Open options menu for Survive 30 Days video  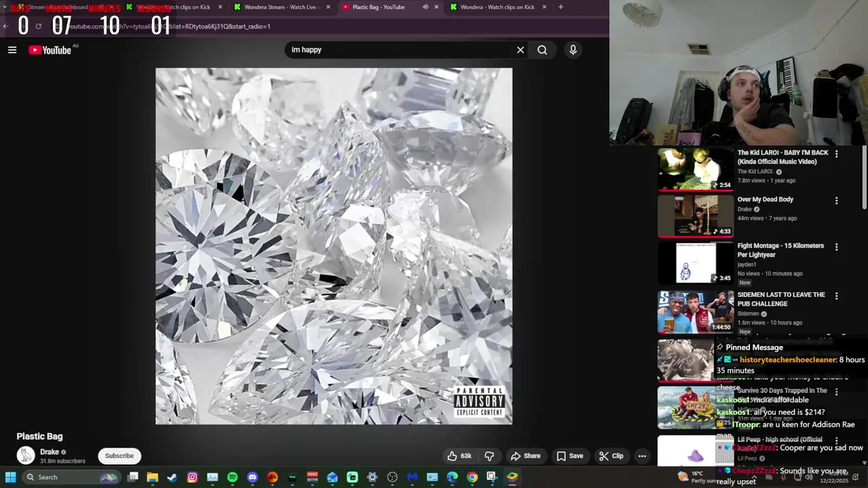coord(836,392)
